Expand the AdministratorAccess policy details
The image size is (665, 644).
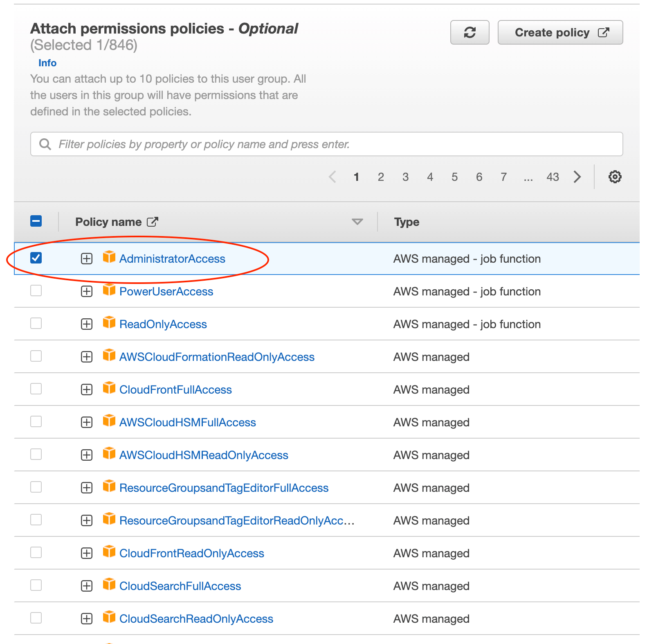coord(87,259)
